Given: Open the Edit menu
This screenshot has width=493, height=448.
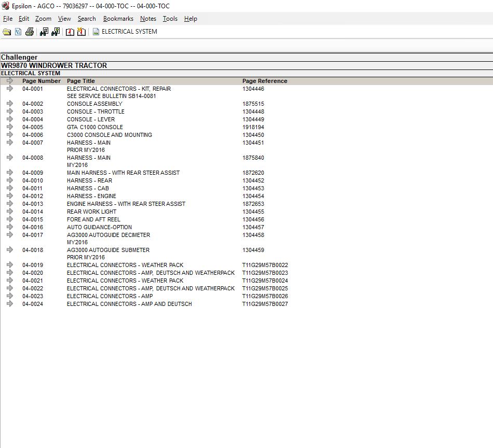Looking at the screenshot, I should click(24, 19).
